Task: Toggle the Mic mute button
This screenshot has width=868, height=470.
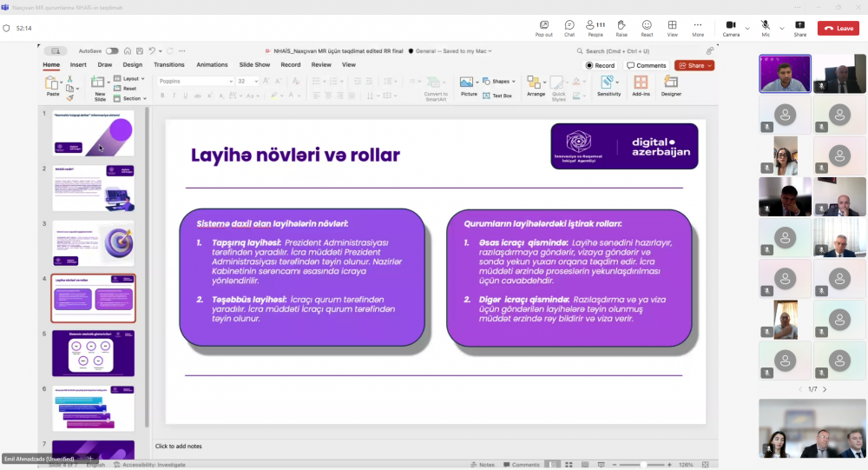Action: click(x=766, y=28)
